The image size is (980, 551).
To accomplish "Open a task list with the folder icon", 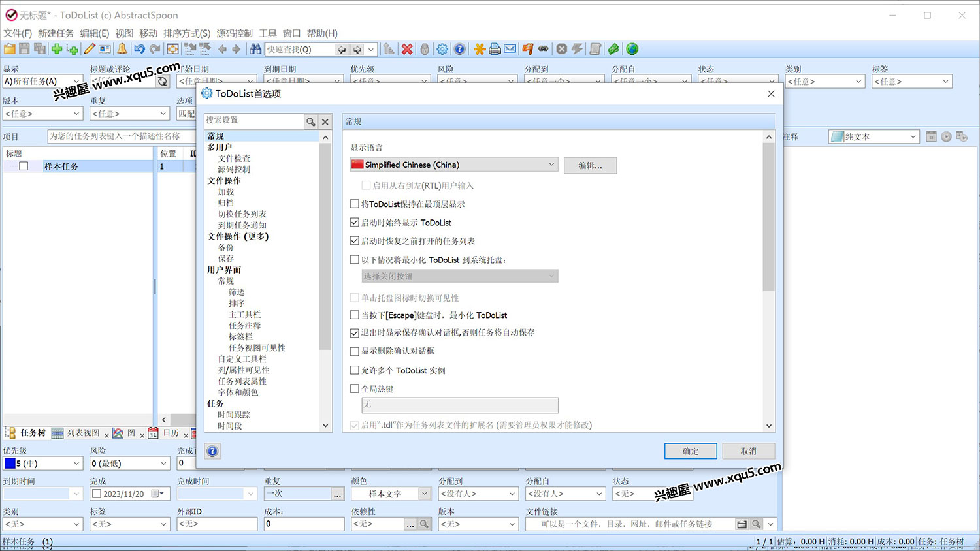I will pyautogui.click(x=10, y=49).
